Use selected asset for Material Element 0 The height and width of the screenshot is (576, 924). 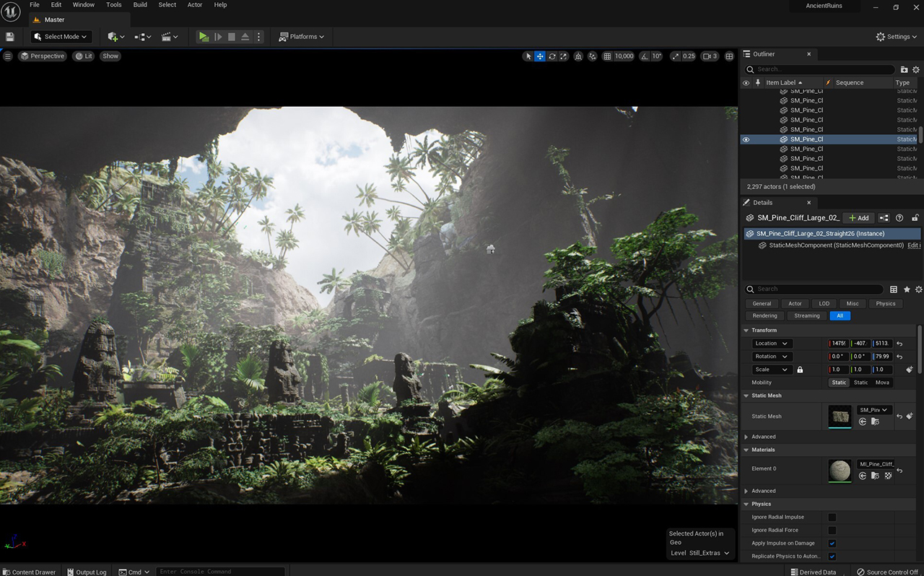[x=863, y=476]
